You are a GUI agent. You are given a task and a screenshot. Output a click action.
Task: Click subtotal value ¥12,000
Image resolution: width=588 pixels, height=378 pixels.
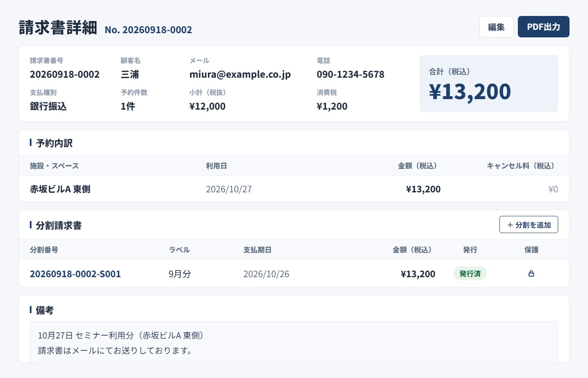[207, 106]
